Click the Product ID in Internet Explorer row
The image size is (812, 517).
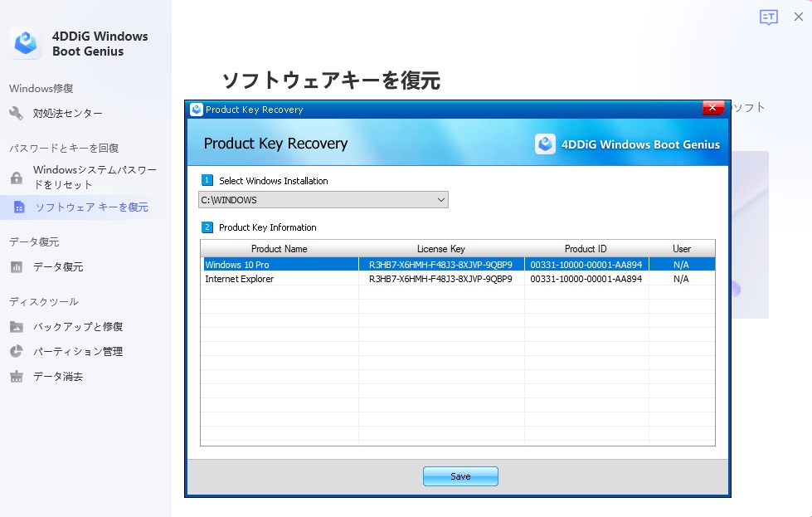pos(586,279)
